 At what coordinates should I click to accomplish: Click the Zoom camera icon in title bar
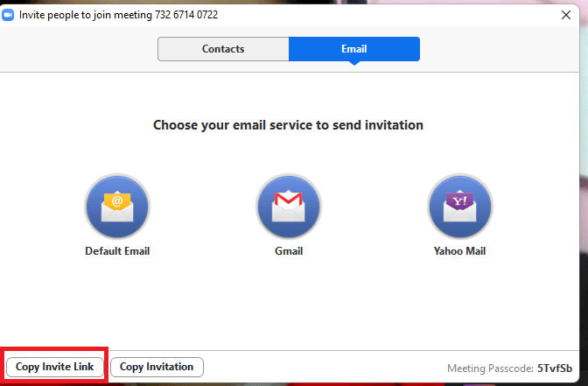point(9,15)
